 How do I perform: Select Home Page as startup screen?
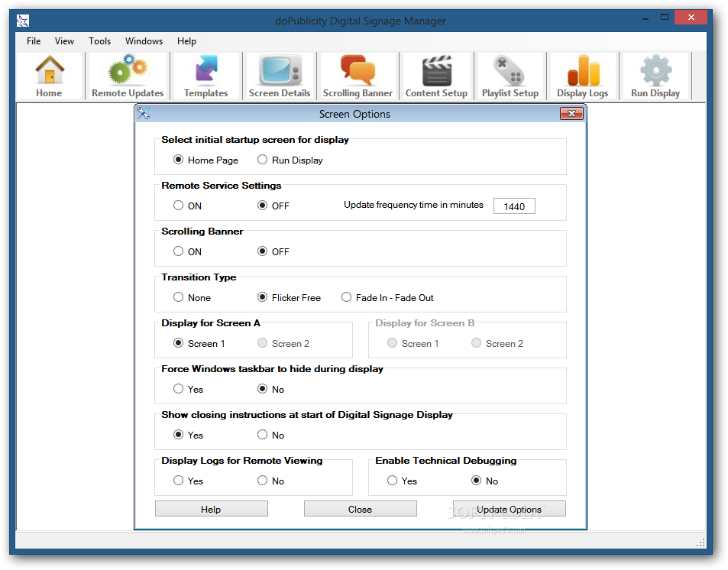pos(205,160)
